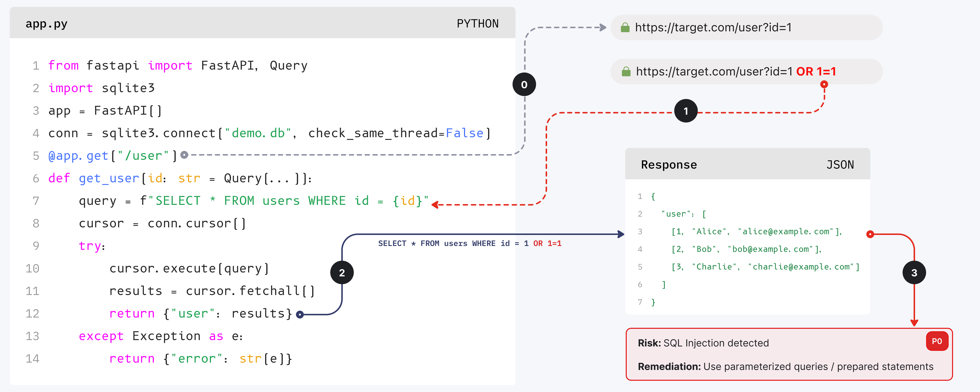
Task: Click the red 'OR 1=1' text in URL
Action: click(816, 71)
